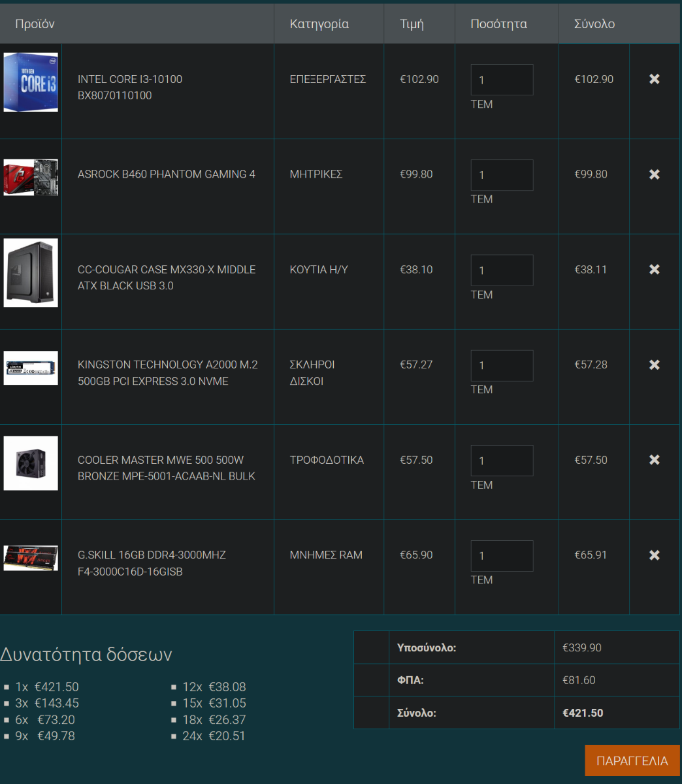Select the 3x €143.45 installment option
The height and width of the screenshot is (784, 682).
47,703
